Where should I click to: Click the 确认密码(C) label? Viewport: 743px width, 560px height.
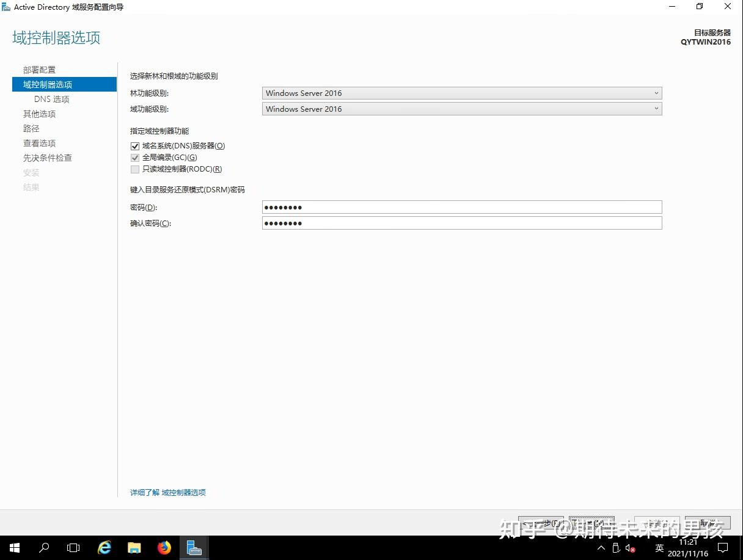151,224
